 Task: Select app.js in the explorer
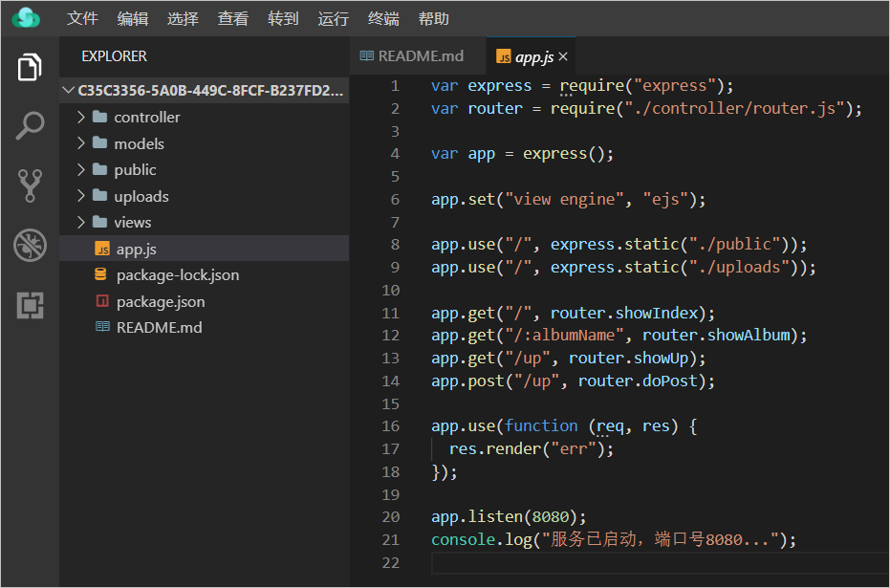(x=136, y=249)
